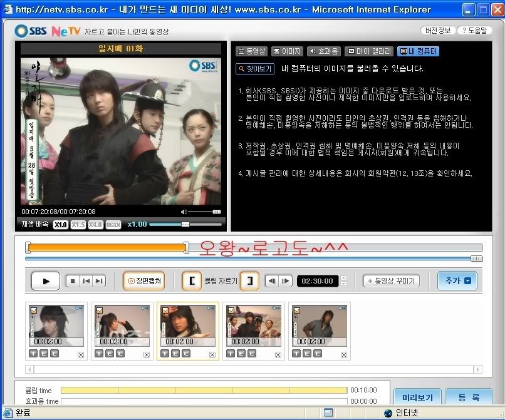
Task: Select the second clip thumbnail
Action: (x=122, y=325)
